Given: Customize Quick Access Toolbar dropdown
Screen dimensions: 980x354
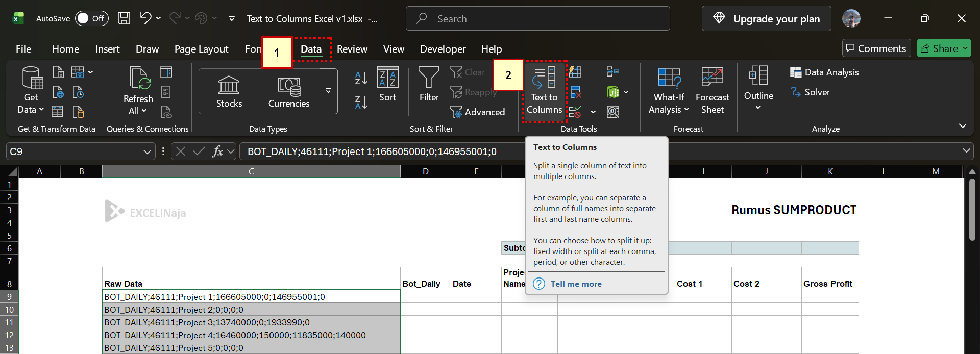Looking at the screenshot, I should tap(232, 18).
